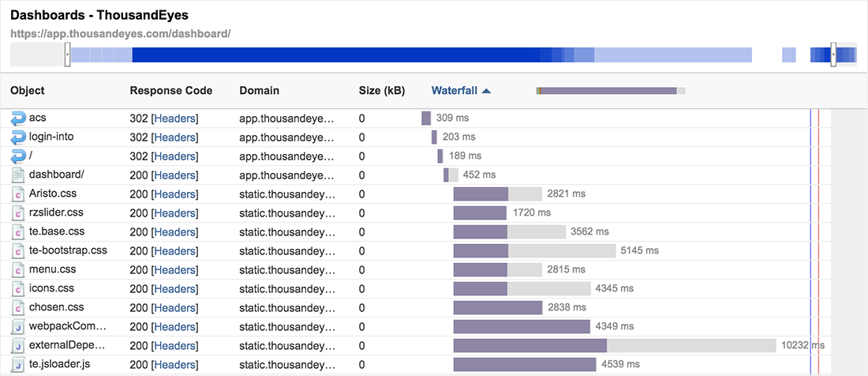868x376 pixels.
Task: Sort table by Object column header
Action: click(x=28, y=91)
